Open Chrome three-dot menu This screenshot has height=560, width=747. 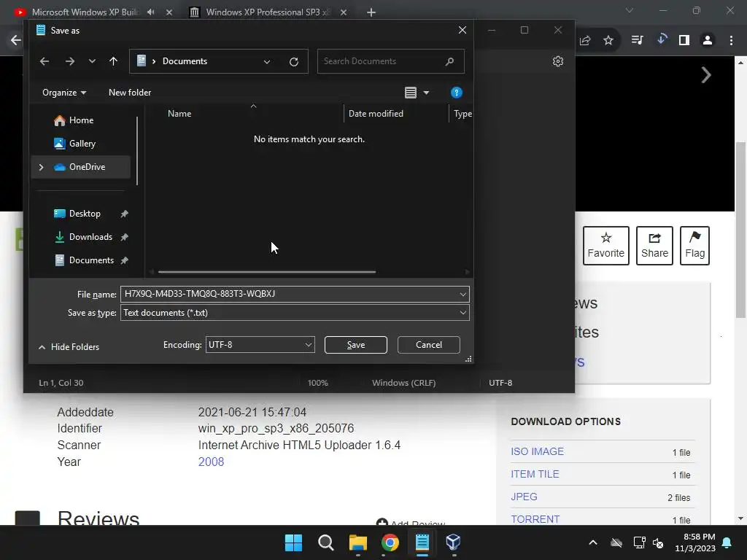coord(731,40)
